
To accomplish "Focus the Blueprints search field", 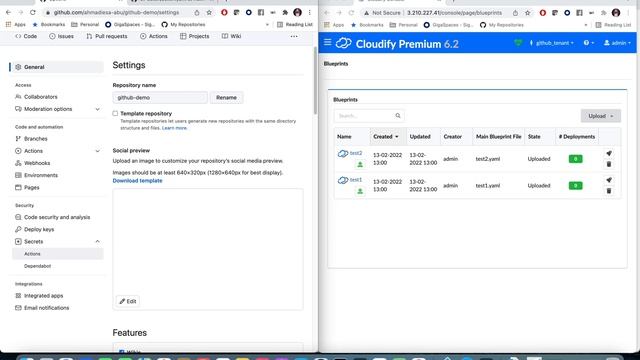I will 369,116.
